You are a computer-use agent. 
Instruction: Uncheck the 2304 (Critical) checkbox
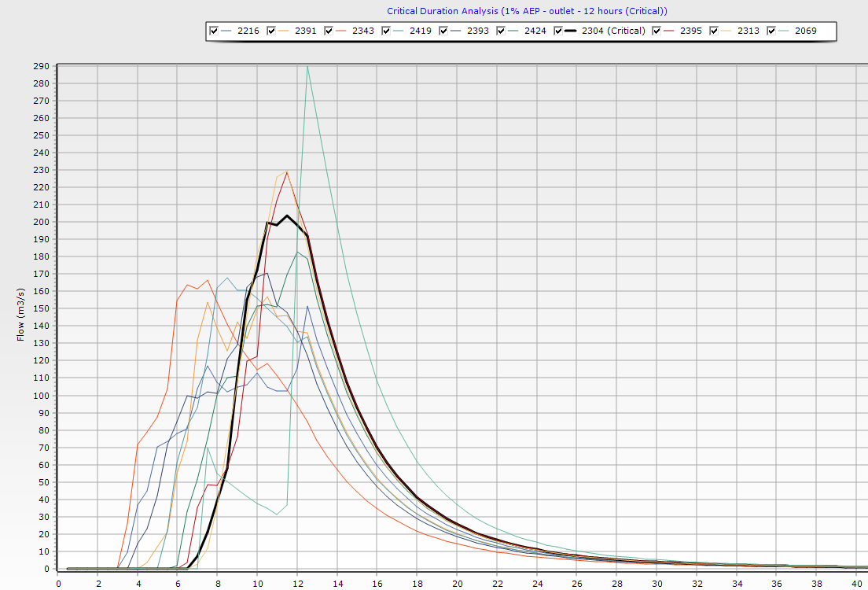pos(558,31)
